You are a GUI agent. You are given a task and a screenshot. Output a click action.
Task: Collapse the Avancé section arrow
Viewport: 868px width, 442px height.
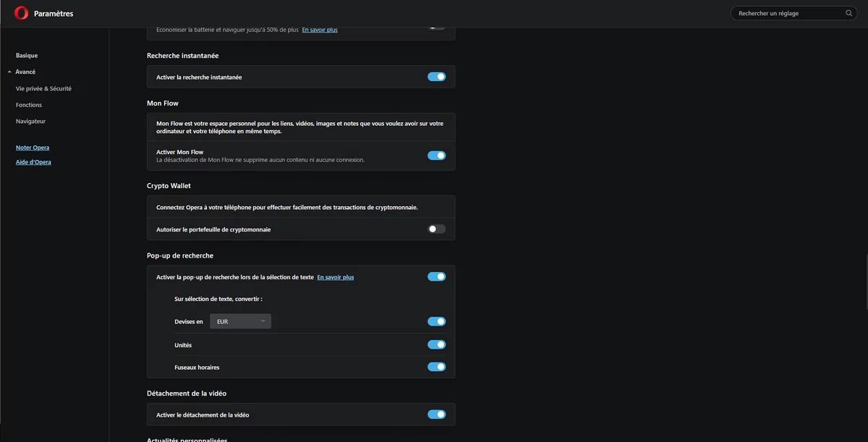tap(9, 72)
